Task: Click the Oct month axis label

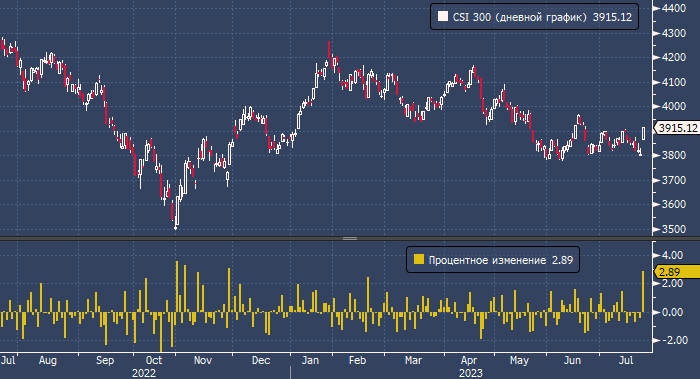Action: 154,360
